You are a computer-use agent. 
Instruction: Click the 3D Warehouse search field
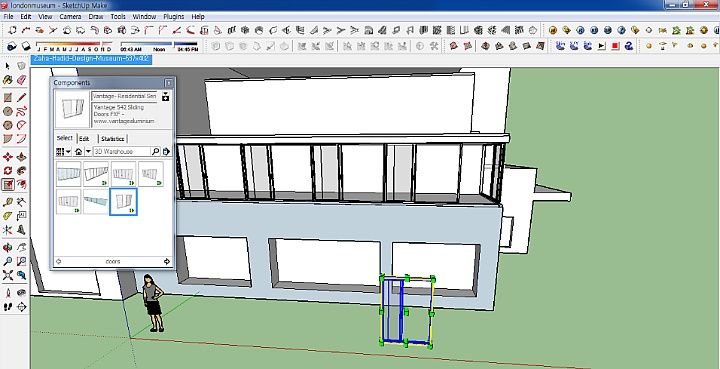tap(122, 151)
